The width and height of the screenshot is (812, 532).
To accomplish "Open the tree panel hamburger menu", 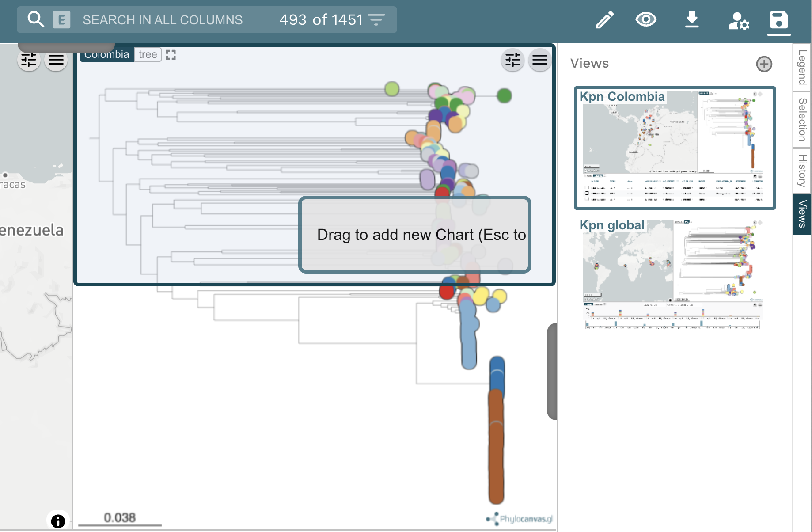I will tap(539, 60).
